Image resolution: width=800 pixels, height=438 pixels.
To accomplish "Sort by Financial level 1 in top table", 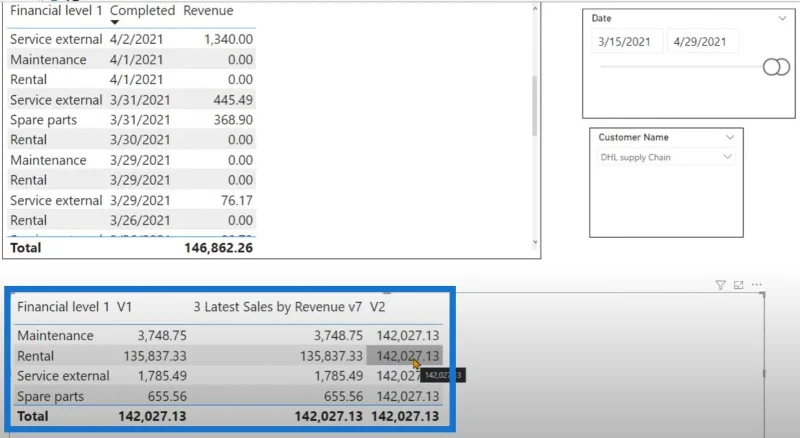I will click(56, 11).
